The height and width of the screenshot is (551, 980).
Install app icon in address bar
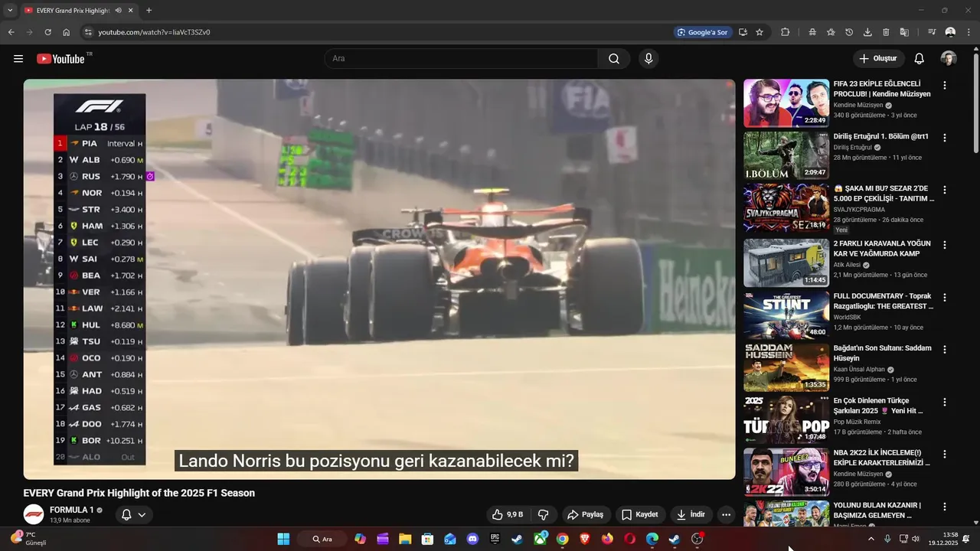coord(743,32)
